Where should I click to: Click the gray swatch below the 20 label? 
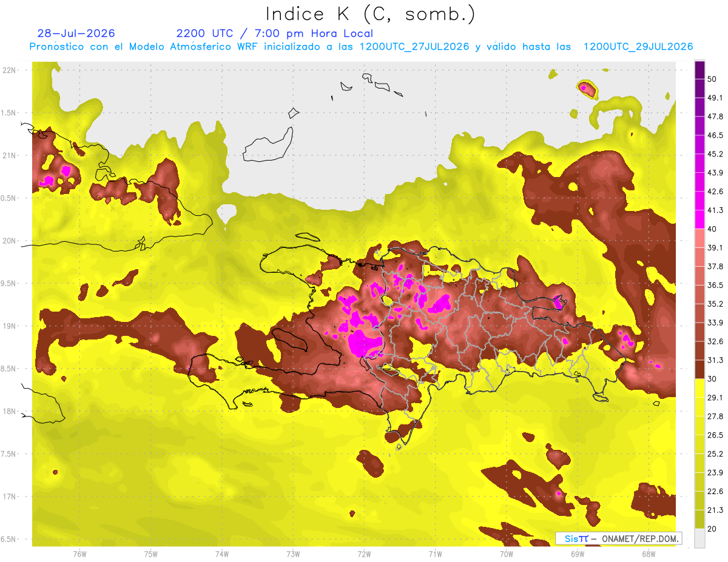[699, 538]
